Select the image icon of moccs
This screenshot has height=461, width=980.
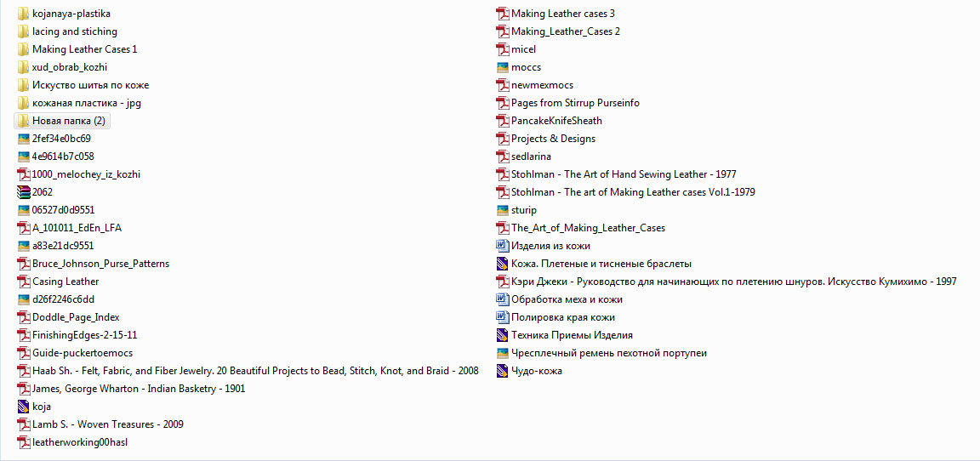click(x=502, y=67)
